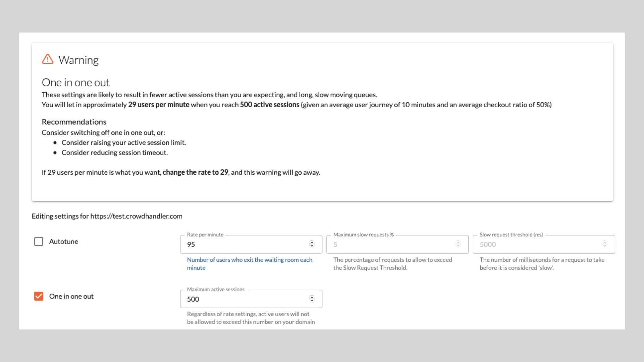Screen dimensions: 644x362
Task: Click down arrow on Maximum slow requests %
Action: pos(458,246)
